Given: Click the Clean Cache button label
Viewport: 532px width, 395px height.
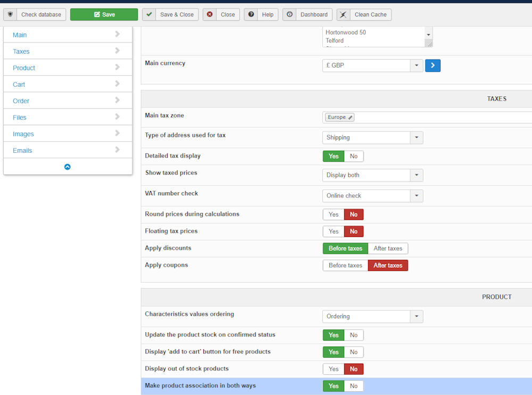Looking at the screenshot, I should (x=370, y=14).
